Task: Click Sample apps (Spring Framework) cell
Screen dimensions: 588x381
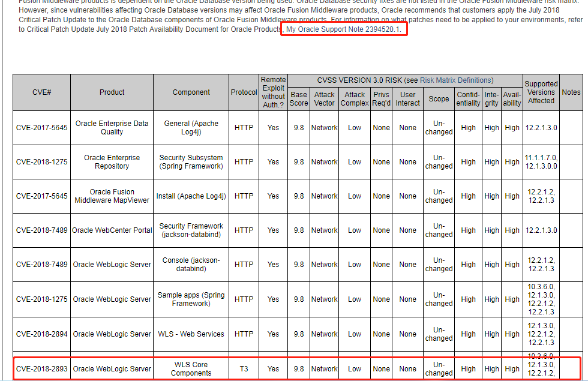Action: coord(191,299)
